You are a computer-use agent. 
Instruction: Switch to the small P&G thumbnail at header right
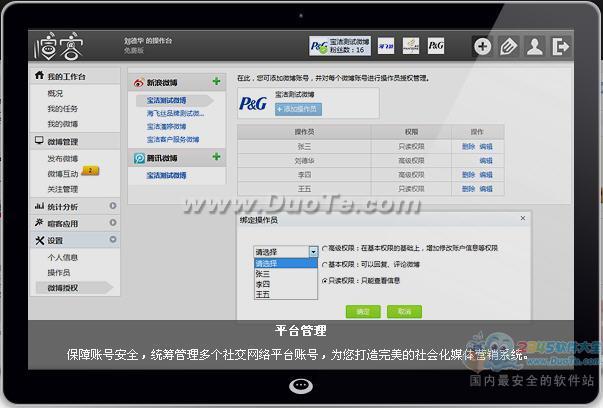(x=436, y=46)
